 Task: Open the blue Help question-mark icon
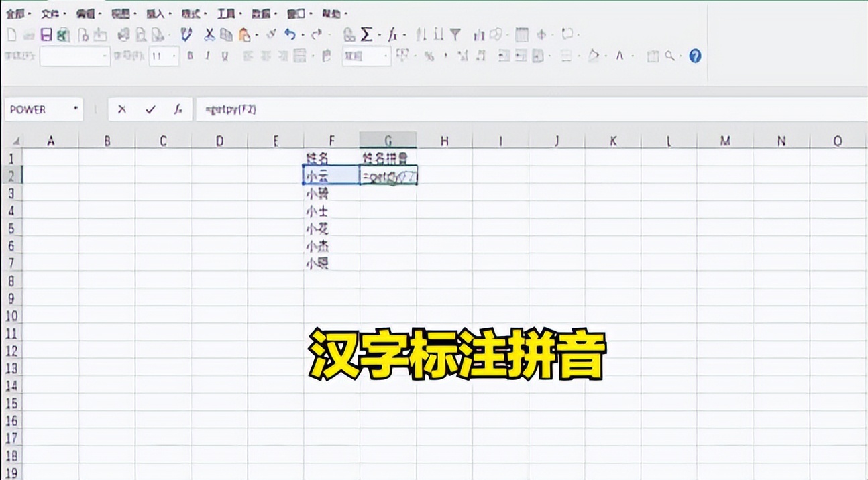coord(695,56)
